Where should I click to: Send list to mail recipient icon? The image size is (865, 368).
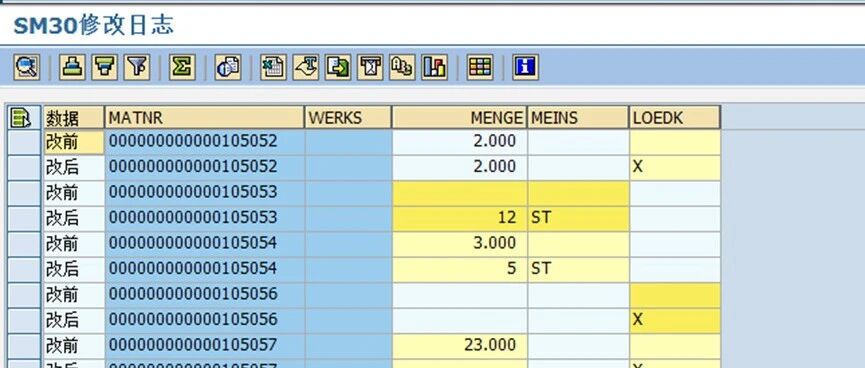371,67
